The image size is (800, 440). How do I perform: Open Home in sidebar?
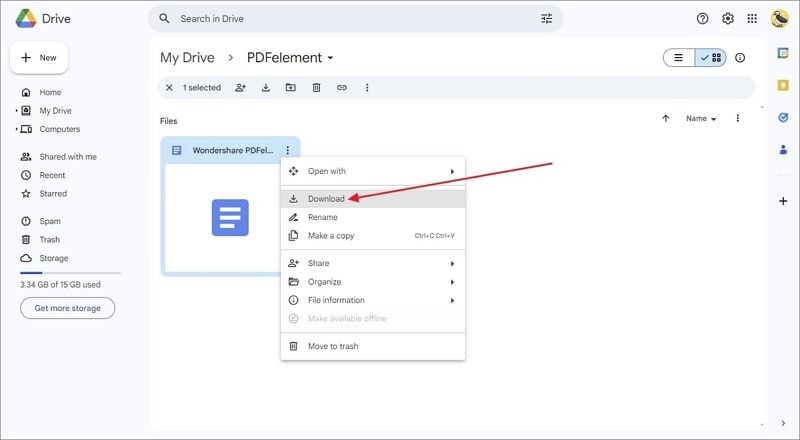click(50, 92)
